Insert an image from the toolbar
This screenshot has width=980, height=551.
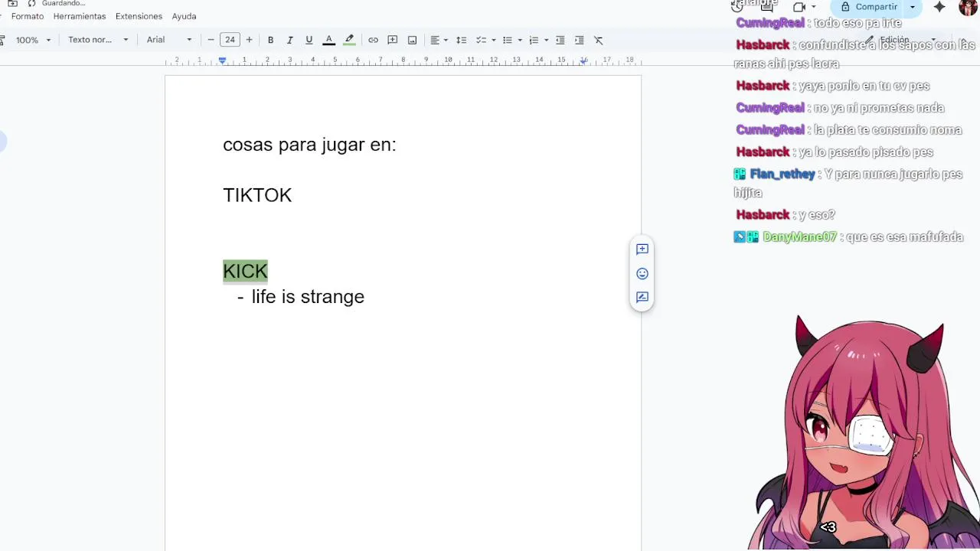[x=412, y=40]
